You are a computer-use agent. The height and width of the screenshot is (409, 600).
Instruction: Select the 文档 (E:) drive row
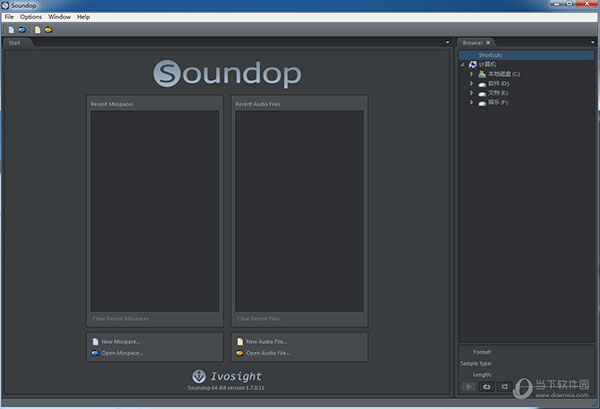pyautogui.click(x=494, y=93)
